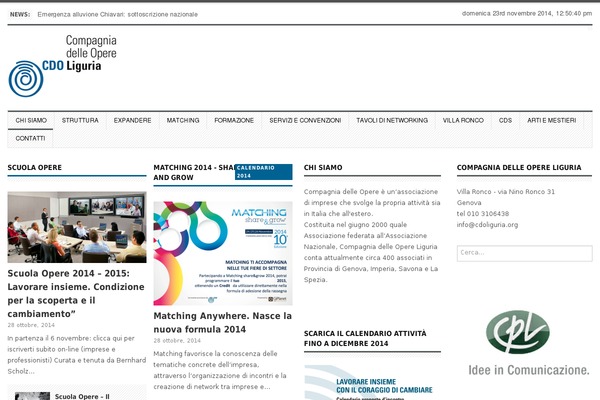Click the date and time at top right
The height and width of the screenshot is (400, 600).
(x=527, y=13)
